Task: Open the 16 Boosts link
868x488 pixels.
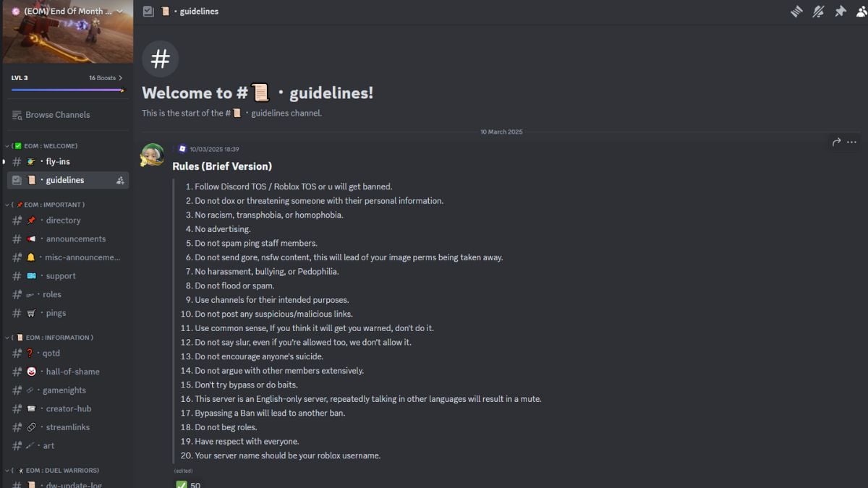Action: tap(106, 78)
